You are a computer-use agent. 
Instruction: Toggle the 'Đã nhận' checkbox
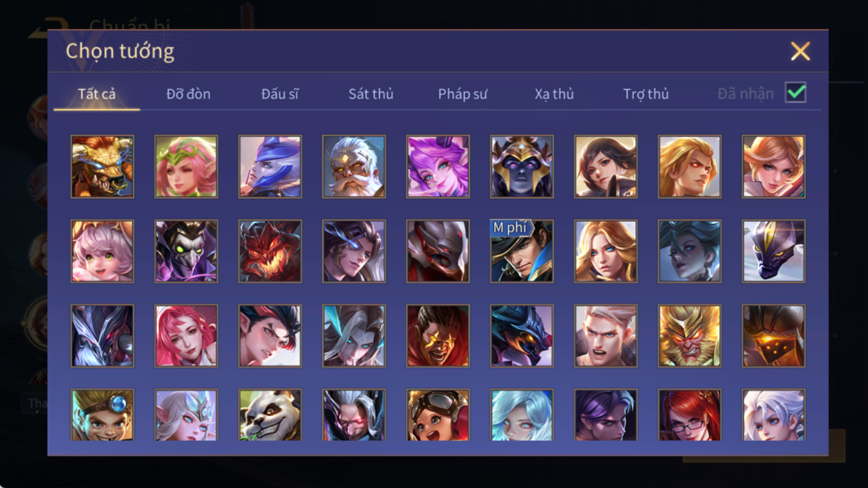tap(795, 93)
